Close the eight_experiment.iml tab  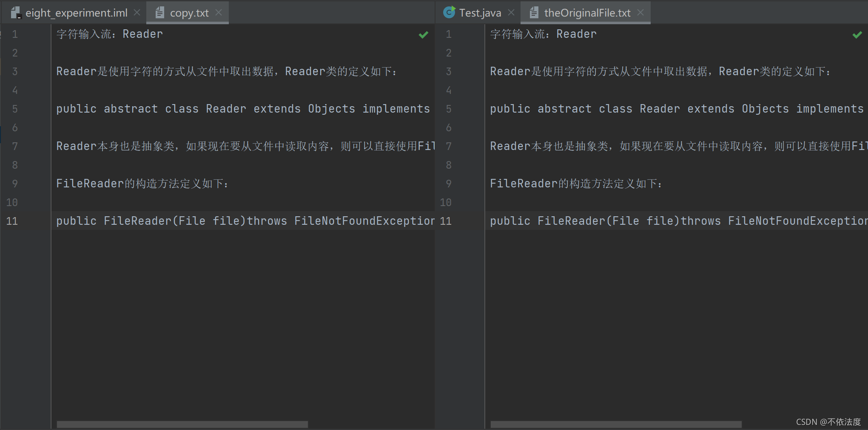137,13
